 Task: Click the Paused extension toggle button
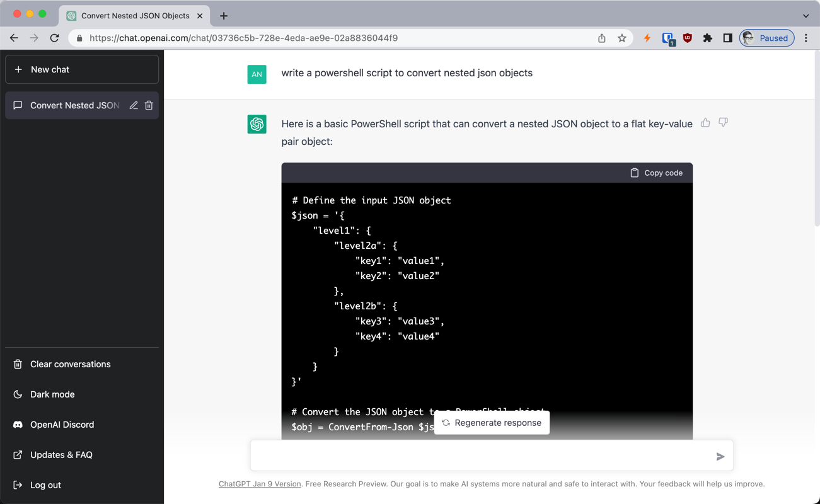pos(766,38)
